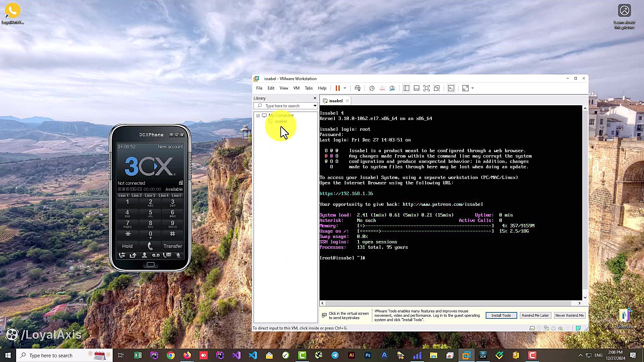
Task: Click the Transfer button on 3CXPhone
Action: click(x=173, y=246)
